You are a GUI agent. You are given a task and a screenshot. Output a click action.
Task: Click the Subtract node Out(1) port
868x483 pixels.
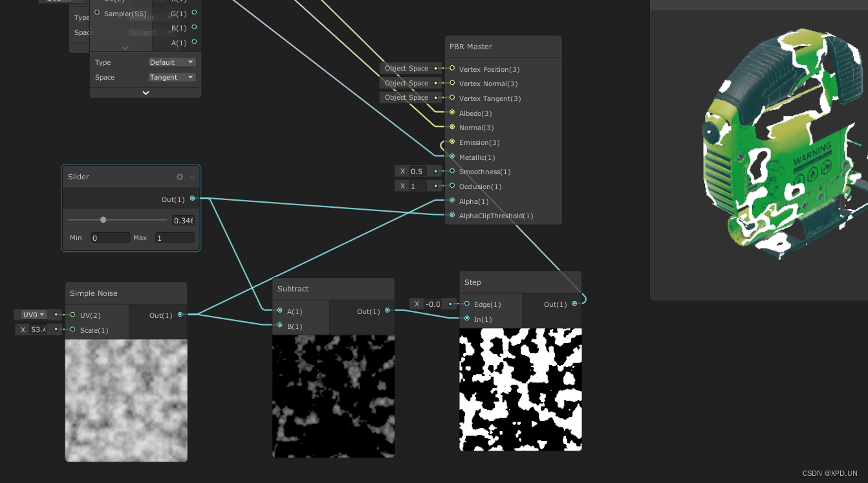387,311
